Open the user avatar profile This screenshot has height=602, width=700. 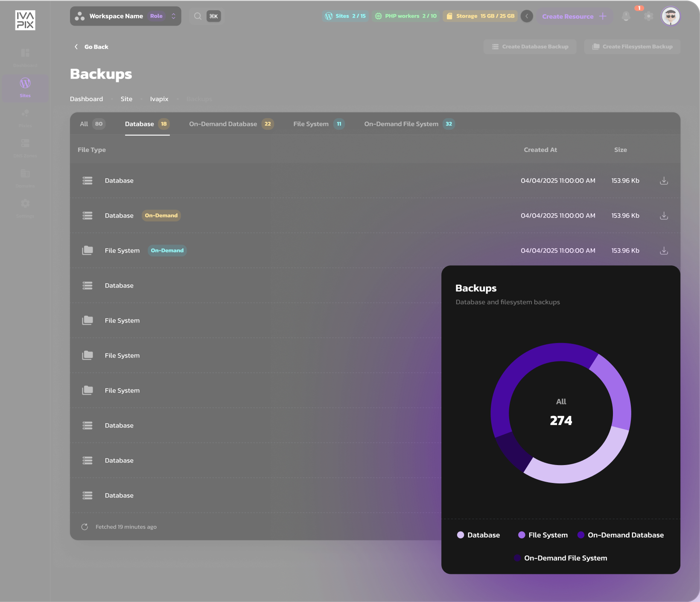(671, 16)
